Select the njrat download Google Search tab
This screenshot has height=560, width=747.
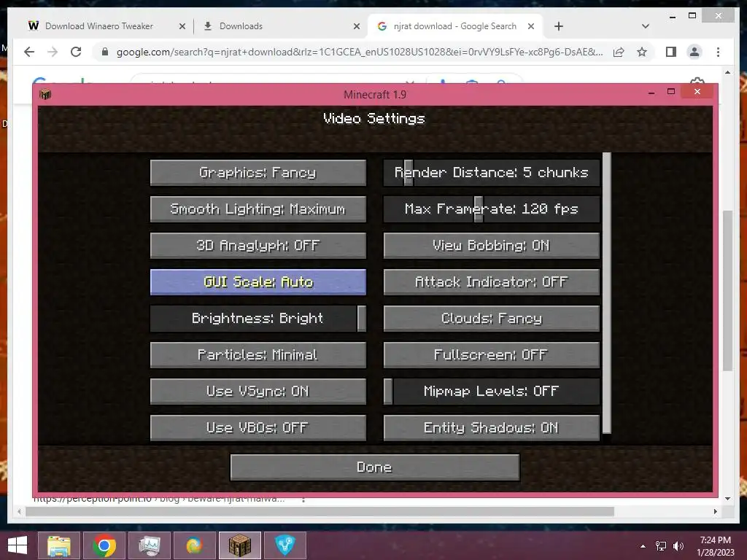[x=455, y=26]
